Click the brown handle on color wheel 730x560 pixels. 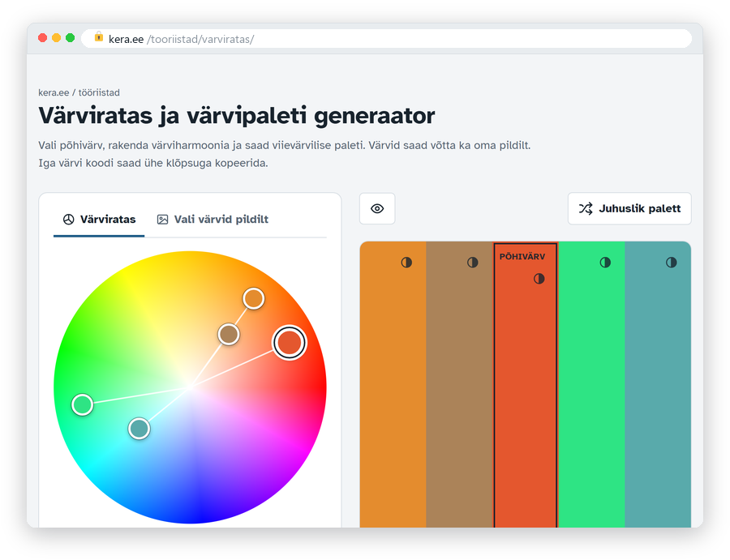click(229, 335)
